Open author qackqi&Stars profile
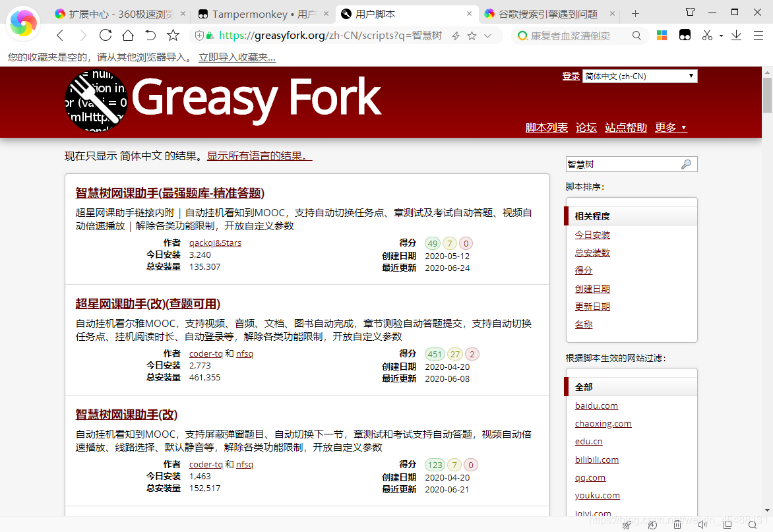 pos(216,243)
